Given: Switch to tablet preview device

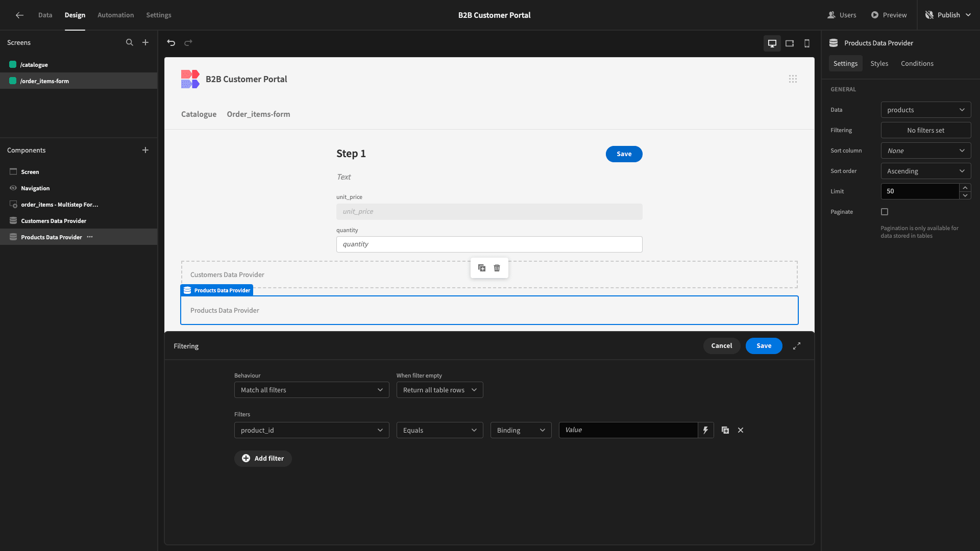Looking at the screenshot, I should [x=790, y=43].
